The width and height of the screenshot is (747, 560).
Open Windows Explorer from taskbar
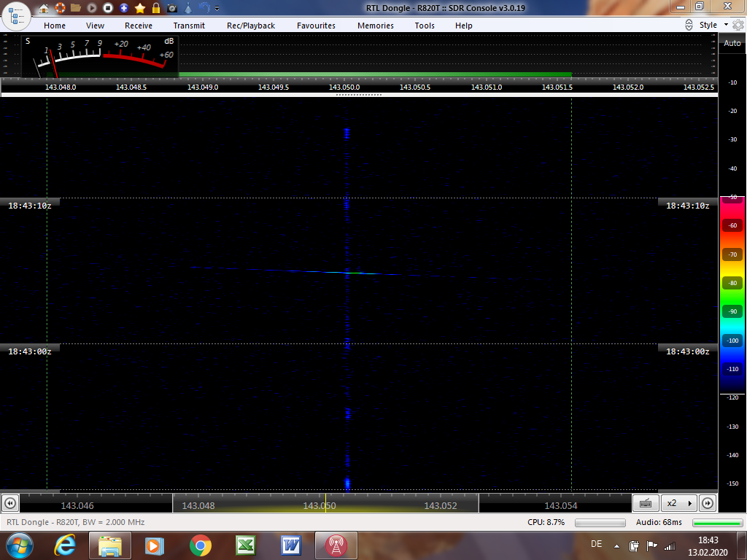110,545
